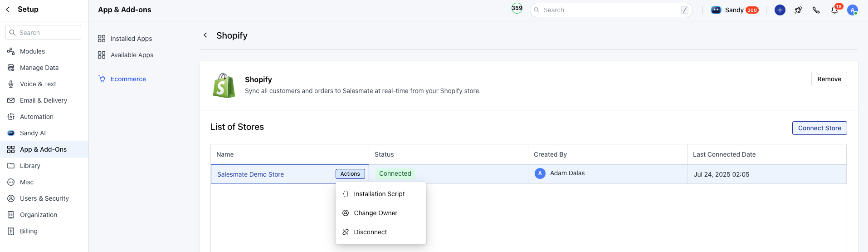Click the Users & Security person icon

pyautogui.click(x=11, y=198)
